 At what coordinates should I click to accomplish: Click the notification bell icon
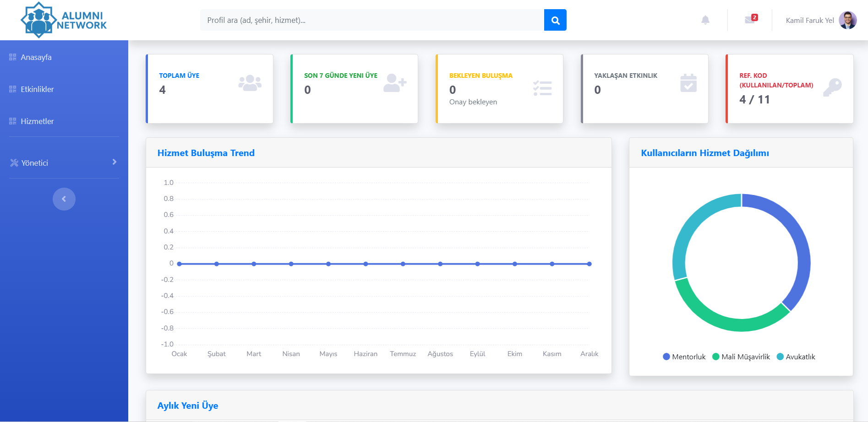tap(705, 20)
